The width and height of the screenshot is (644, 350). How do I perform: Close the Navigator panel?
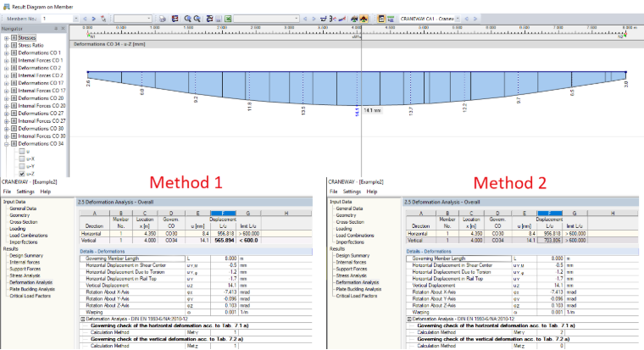(x=63, y=29)
